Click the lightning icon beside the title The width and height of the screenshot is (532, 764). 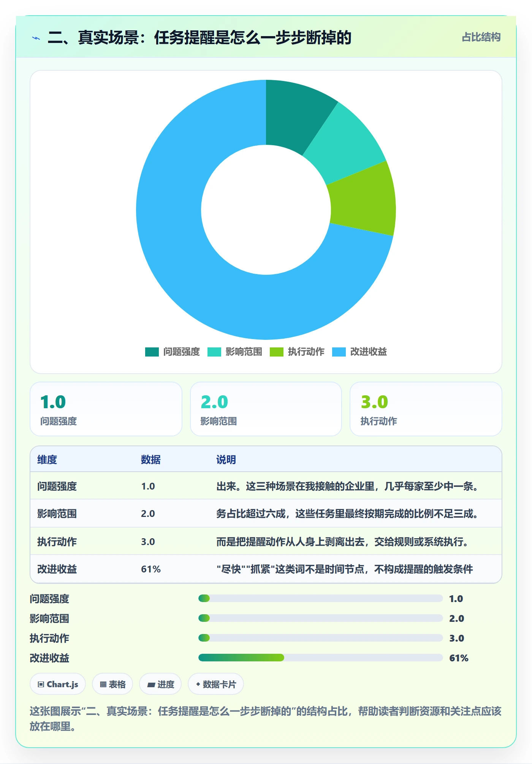click(x=36, y=38)
